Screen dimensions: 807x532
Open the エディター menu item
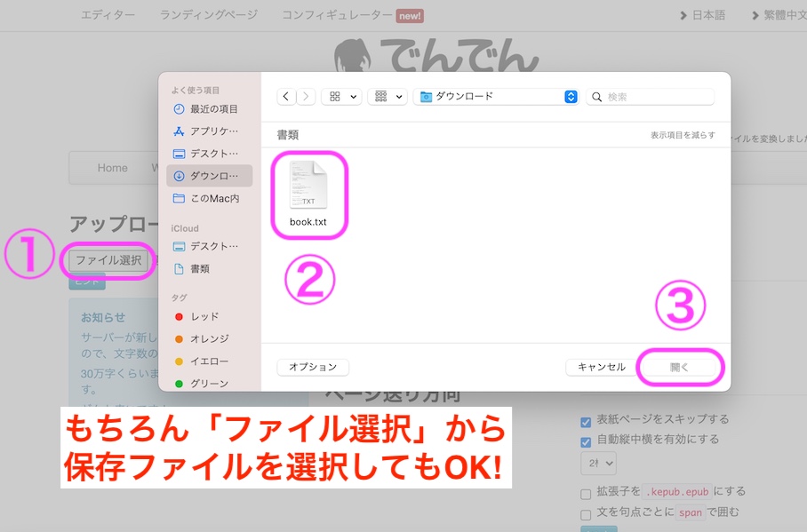(x=108, y=15)
